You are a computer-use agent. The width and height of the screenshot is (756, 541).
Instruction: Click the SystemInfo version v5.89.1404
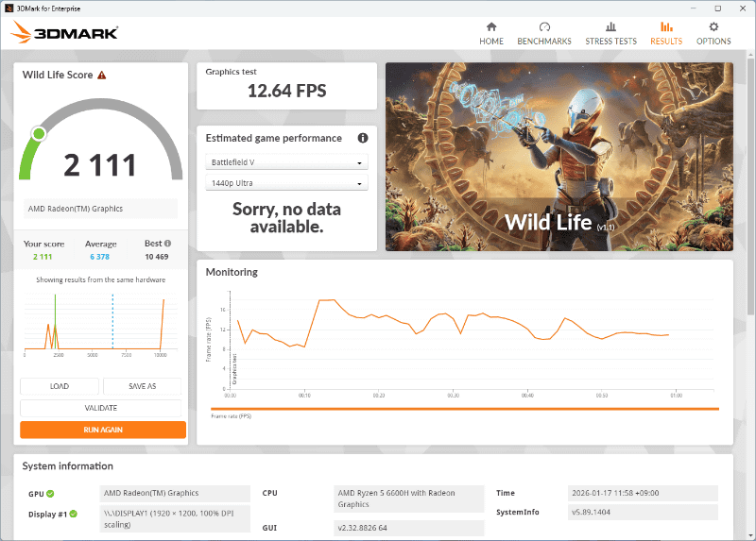643,512
